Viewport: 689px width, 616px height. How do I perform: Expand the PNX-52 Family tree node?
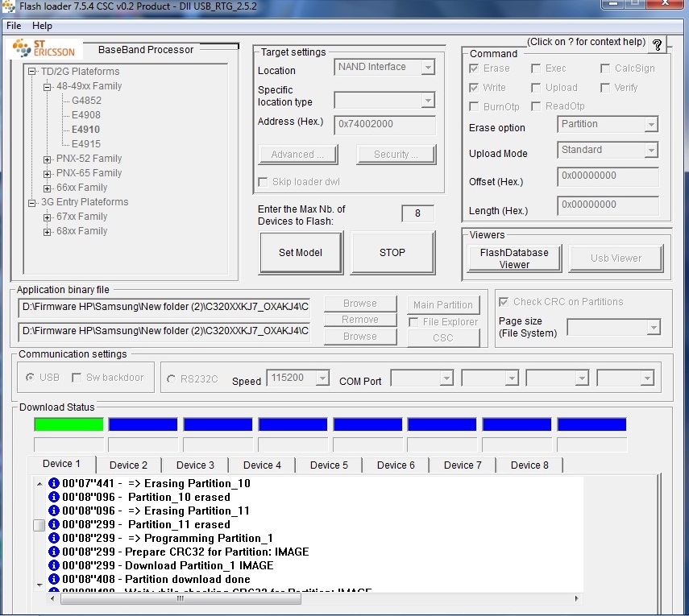point(48,159)
